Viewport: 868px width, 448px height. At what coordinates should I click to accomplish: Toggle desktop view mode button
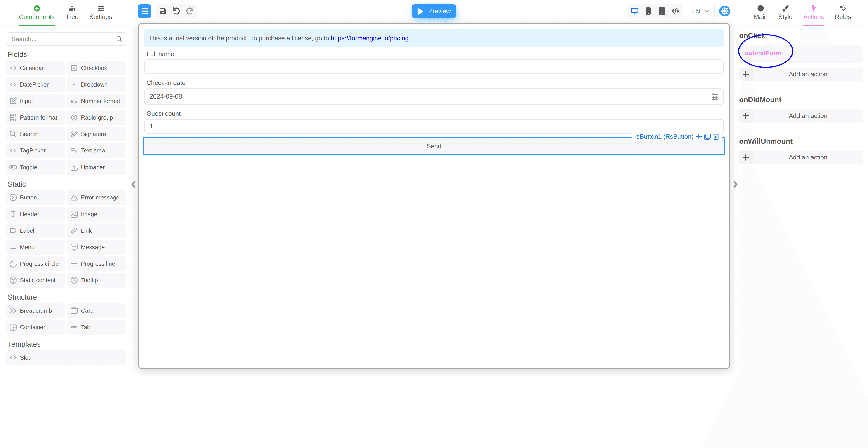(x=634, y=11)
